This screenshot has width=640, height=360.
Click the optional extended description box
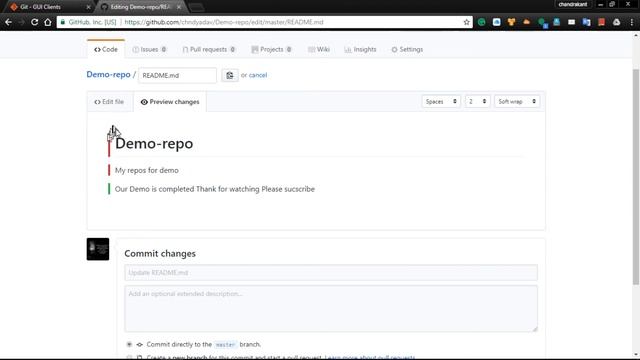click(331, 309)
